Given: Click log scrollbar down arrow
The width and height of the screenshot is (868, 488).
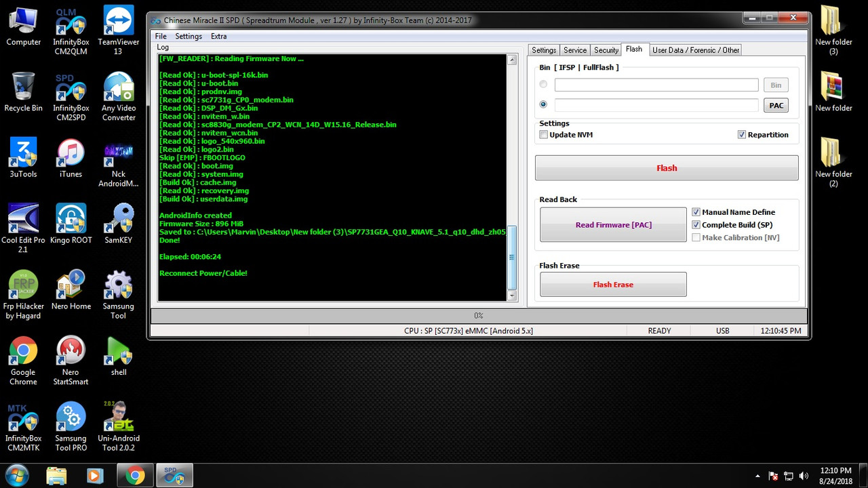Looking at the screenshot, I should coord(512,296).
